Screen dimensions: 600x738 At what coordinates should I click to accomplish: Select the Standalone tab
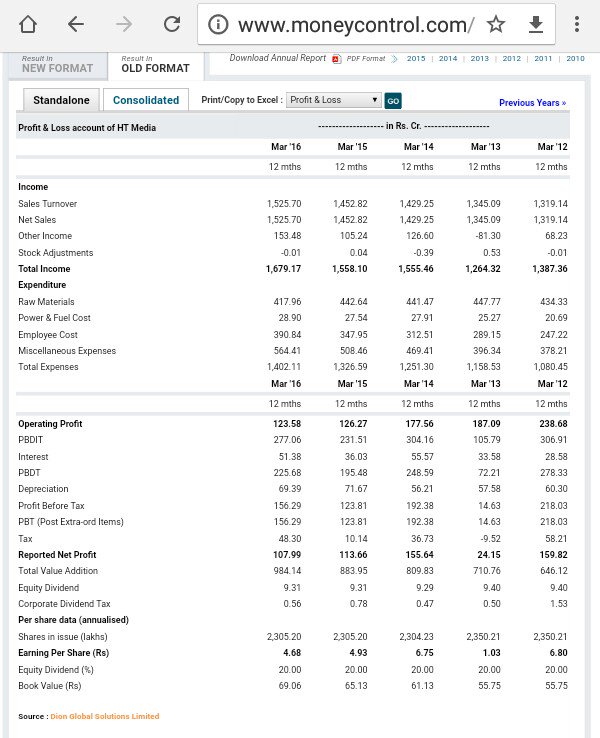[x=61, y=100]
